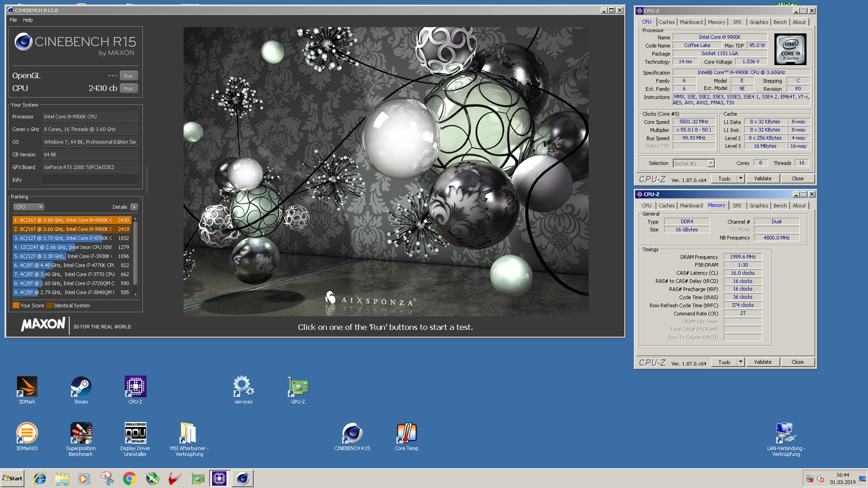Open MSI Afterburner shortcut folder icon
This screenshot has height=488, width=868.
tap(189, 433)
